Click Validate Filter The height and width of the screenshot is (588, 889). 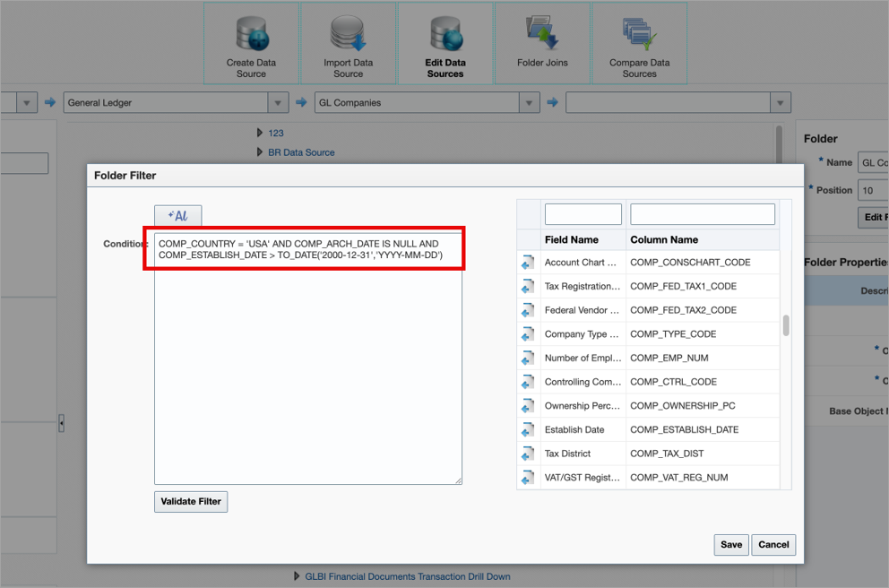click(x=190, y=501)
